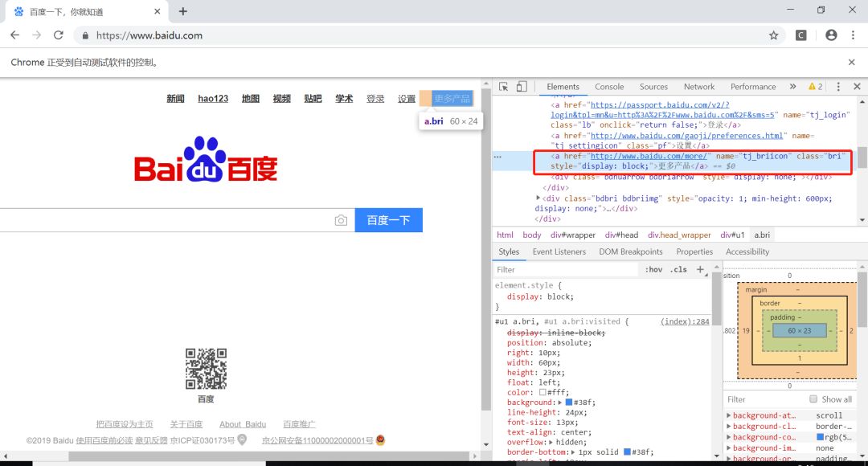Dismiss the automation control infobar
Image resolution: width=868 pixels, height=466 pixels.
[851, 63]
